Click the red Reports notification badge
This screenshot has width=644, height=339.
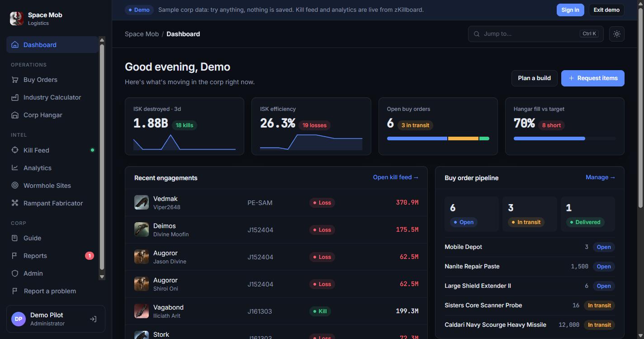[x=90, y=256]
